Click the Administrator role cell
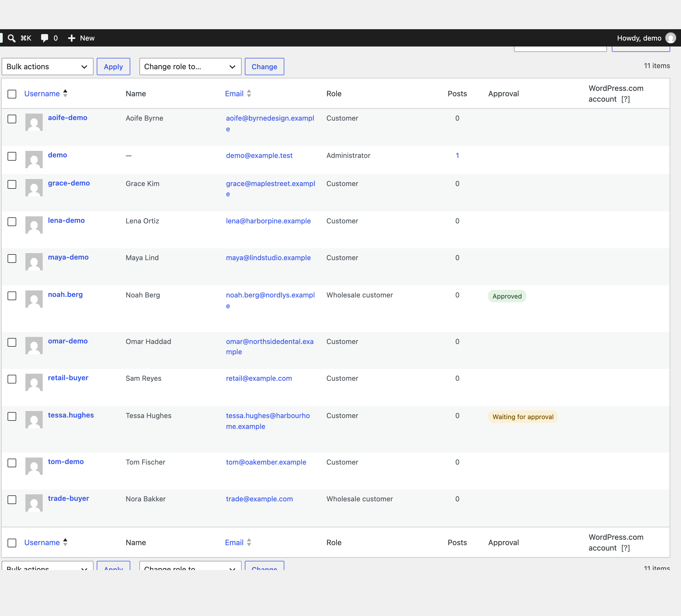The height and width of the screenshot is (616, 681). click(x=348, y=155)
